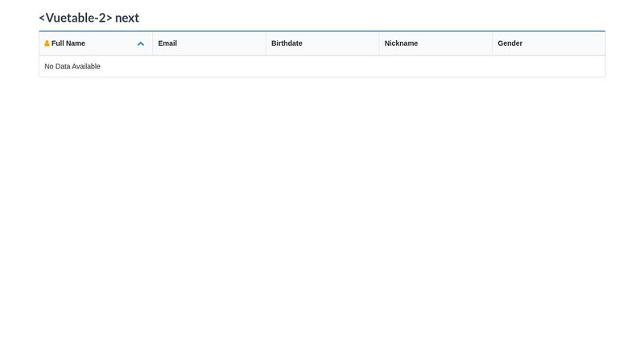The width and height of the screenshot is (644, 362).
Task: Click the 'Birthdate' header text
Action: pos(287,43)
